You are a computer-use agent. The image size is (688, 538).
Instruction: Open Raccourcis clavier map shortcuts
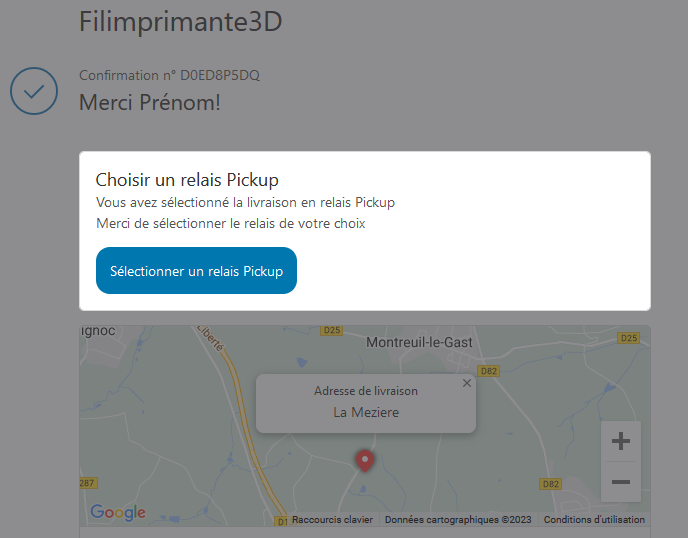click(332, 520)
